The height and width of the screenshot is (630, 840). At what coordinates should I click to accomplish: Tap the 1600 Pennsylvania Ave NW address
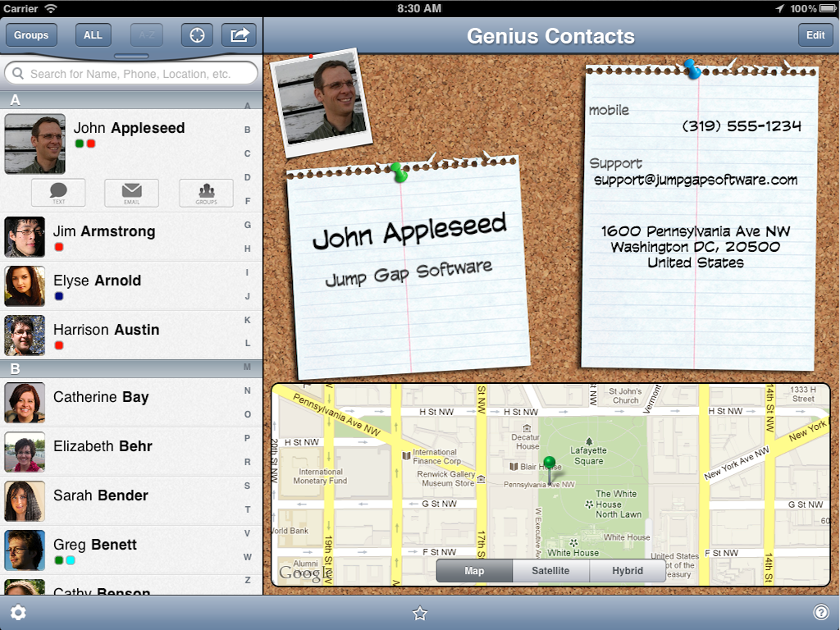(x=696, y=247)
